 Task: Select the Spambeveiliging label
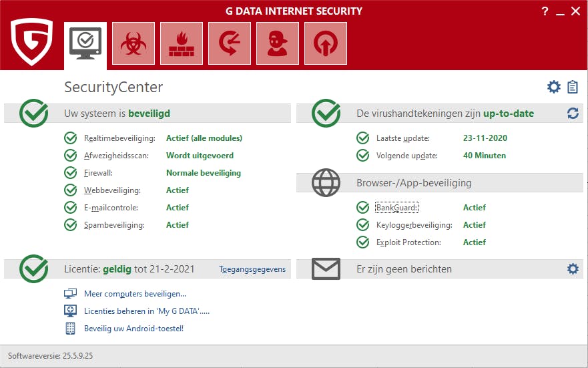click(x=114, y=225)
